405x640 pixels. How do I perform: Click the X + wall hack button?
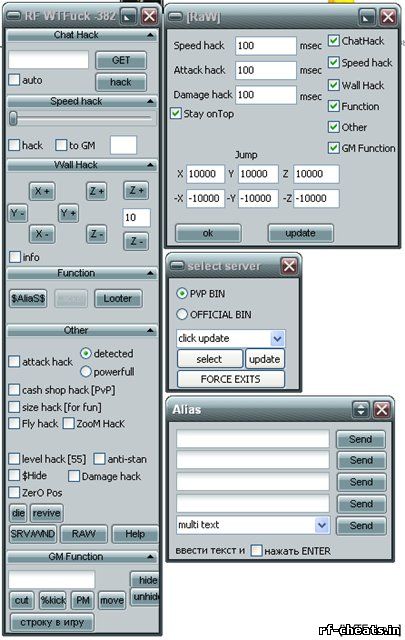tap(42, 191)
